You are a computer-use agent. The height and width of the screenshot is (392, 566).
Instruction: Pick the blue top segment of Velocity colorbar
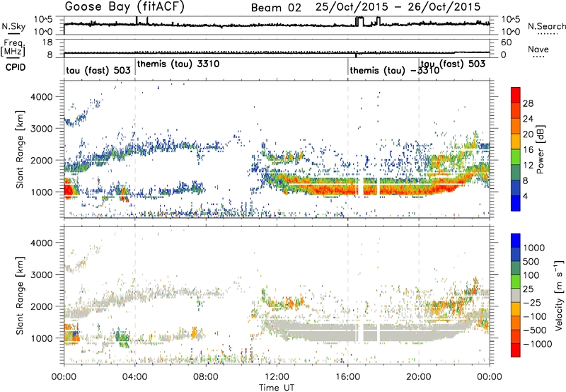(x=516, y=241)
